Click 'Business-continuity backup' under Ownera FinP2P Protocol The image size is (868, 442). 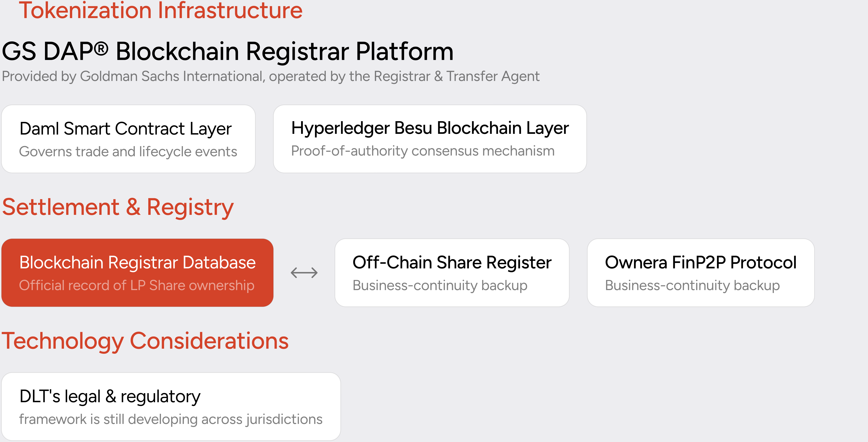(692, 285)
